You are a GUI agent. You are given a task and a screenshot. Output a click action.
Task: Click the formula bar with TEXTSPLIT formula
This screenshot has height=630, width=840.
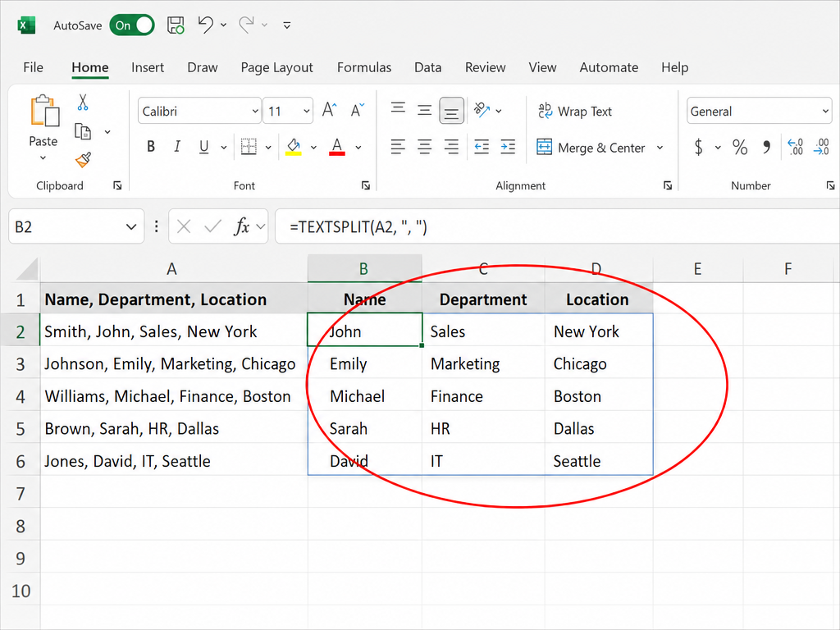[x=557, y=226]
